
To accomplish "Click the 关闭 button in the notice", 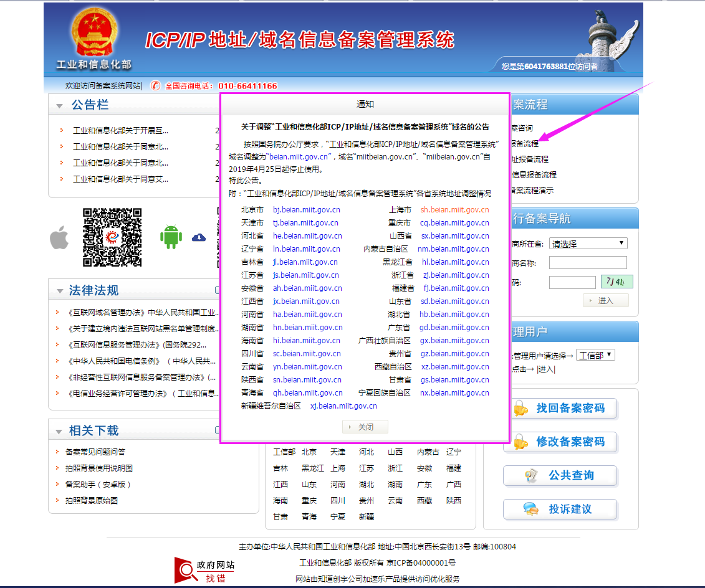I will coord(365,426).
